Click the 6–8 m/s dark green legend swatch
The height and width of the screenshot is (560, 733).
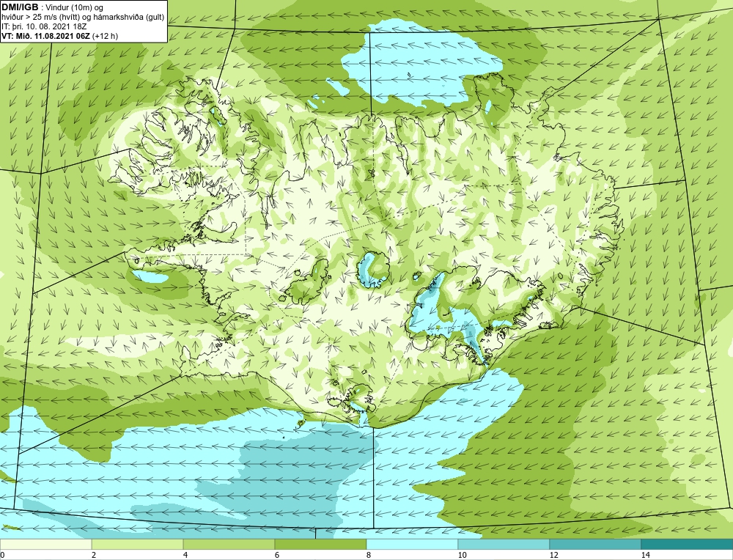(x=321, y=544)
